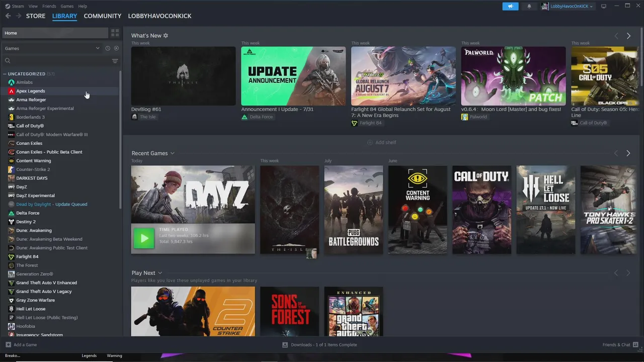Open Downloads 1 of 1 Items Complete
This screenshot has width=644, height=362.
319,345
